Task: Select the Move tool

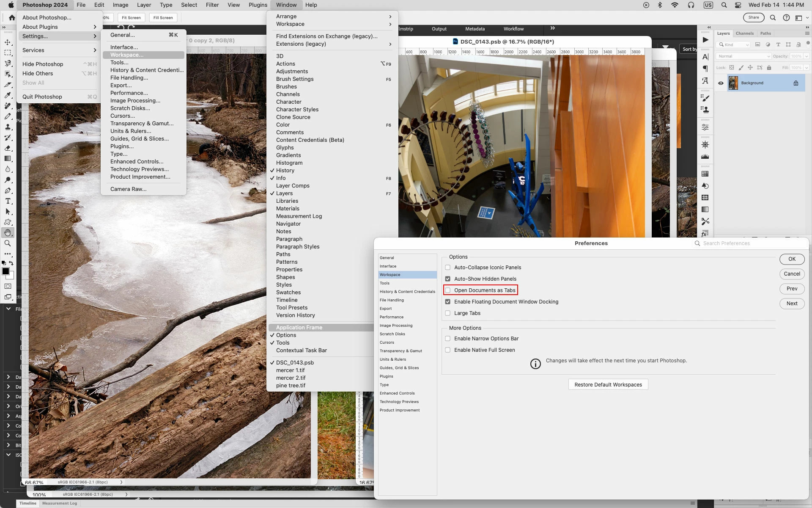Action: [8, 42]
